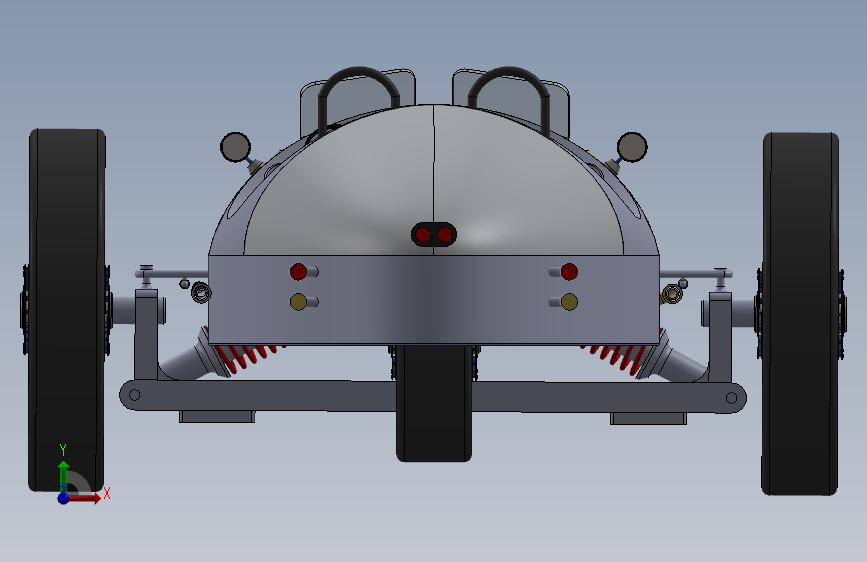Click the left rod end bearing
The height and width of the screenshot is (562, 867).
click(201, 292)
